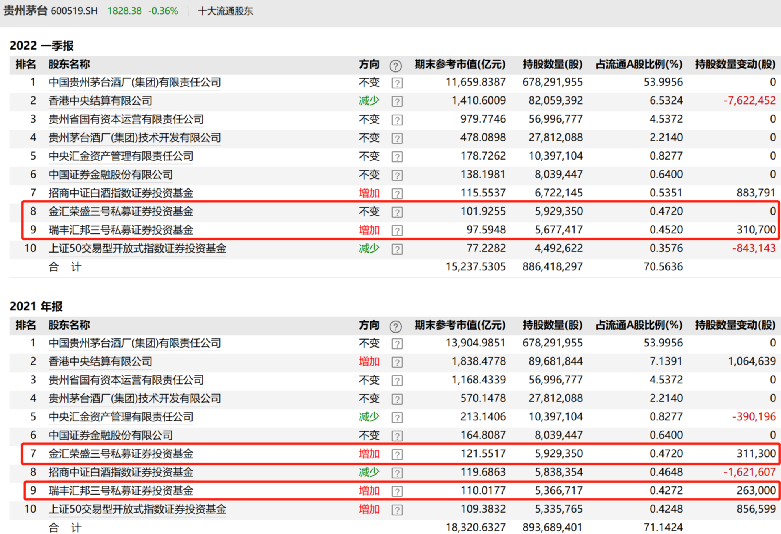Open shareholder 招商中证白酒指数证券投资基金 in 2021 年报

point(121,472)
